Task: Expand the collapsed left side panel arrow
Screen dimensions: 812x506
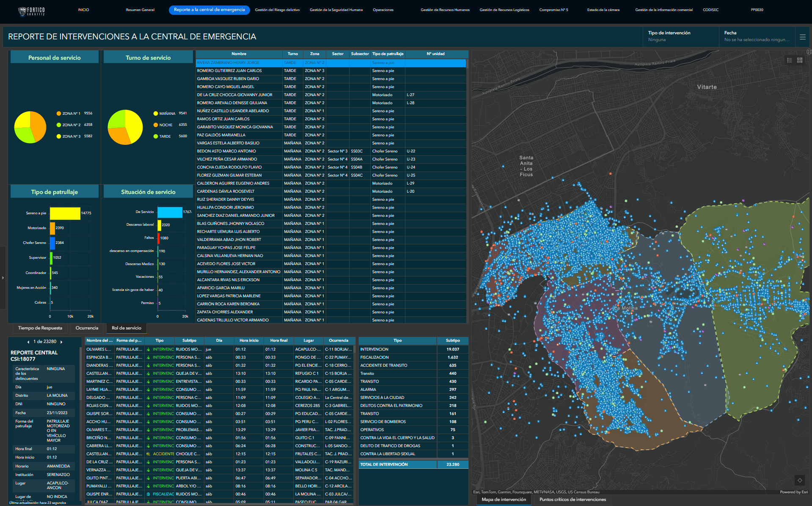Action: pos(3,278)
